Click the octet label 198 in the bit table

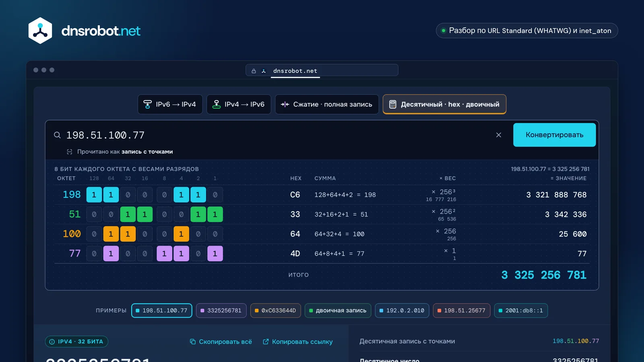(x=72, y=195)
